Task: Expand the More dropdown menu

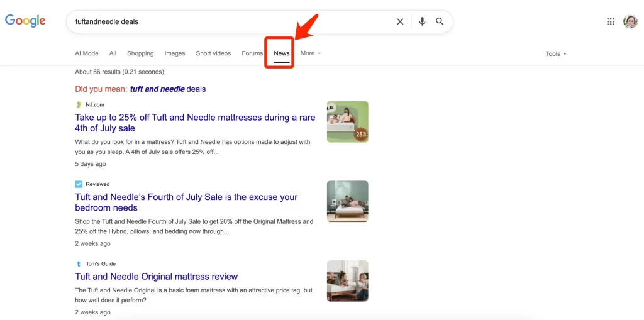Action: pos(311,53)
